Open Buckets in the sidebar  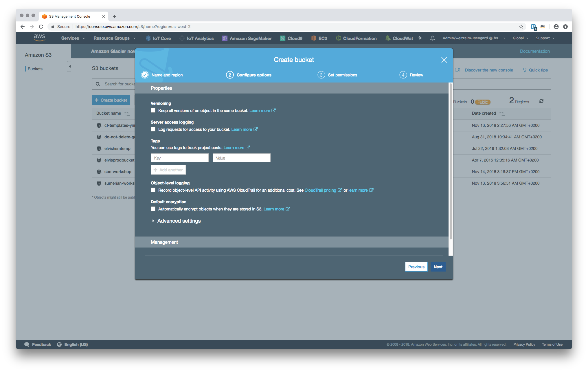35,69
